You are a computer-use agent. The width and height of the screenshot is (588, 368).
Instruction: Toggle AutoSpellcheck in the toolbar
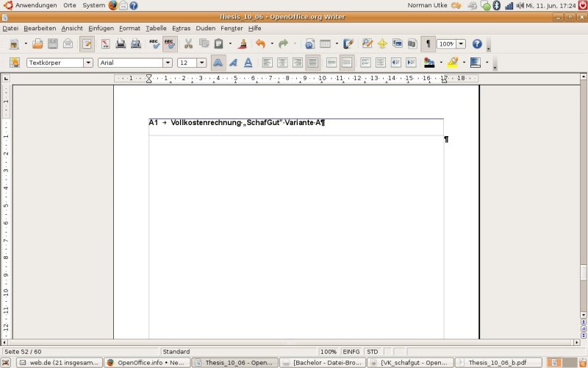[x=170, y=44]
